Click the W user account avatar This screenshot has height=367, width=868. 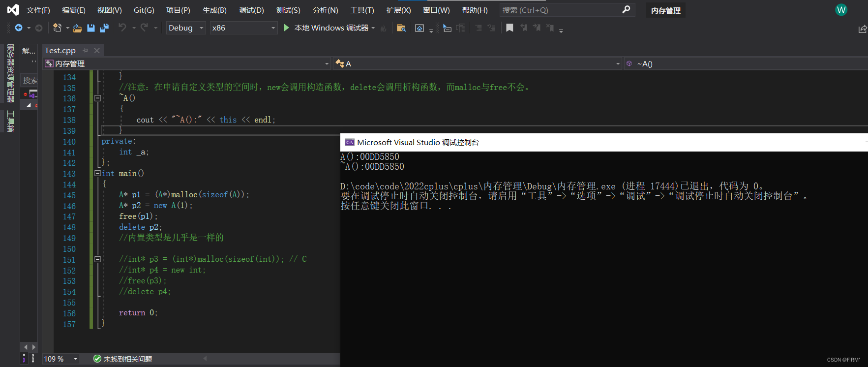click(841, 10)
